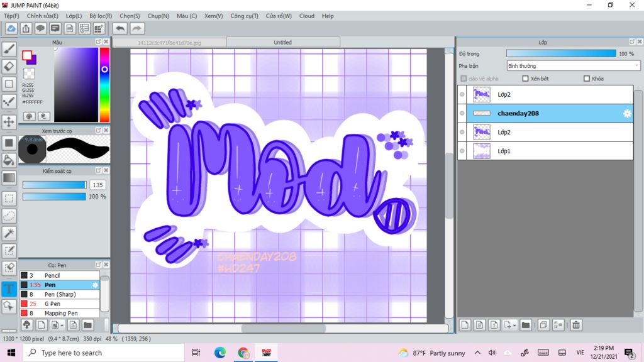Toggle the Khóa checkbox
Screen dimensions: 644x362
(x=587, y=79)
